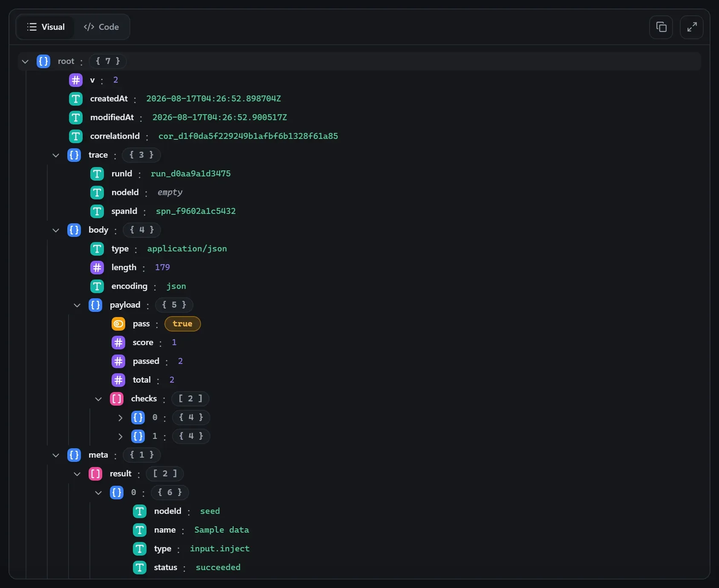Click the boolean icon beside pass
Viewport: 719px width, 588px height.
point(118,324)
